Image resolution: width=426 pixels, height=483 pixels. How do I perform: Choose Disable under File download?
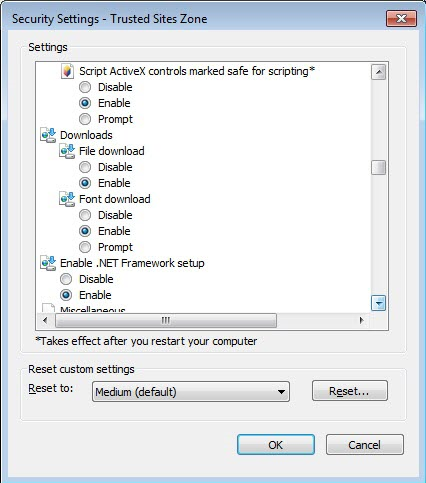[x=85, y=167]
